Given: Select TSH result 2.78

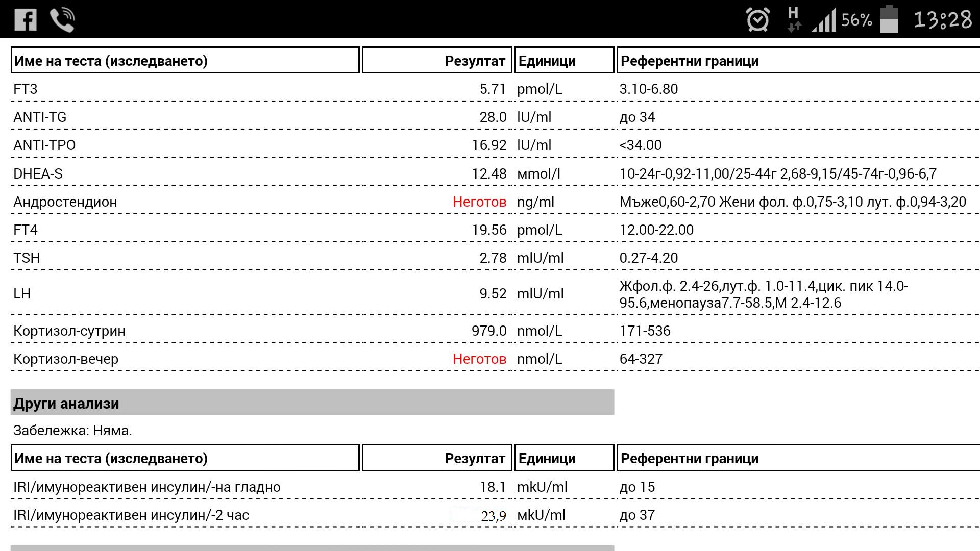Looking at the screenshot, I should (x=493, y=258).
